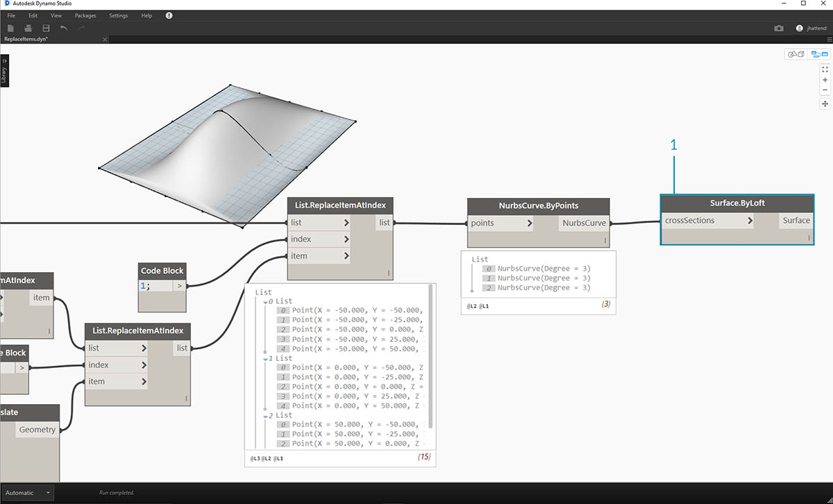
Task: Click row Point(X = 50.000, Y = -25.000
Action: tap(351, 434)
